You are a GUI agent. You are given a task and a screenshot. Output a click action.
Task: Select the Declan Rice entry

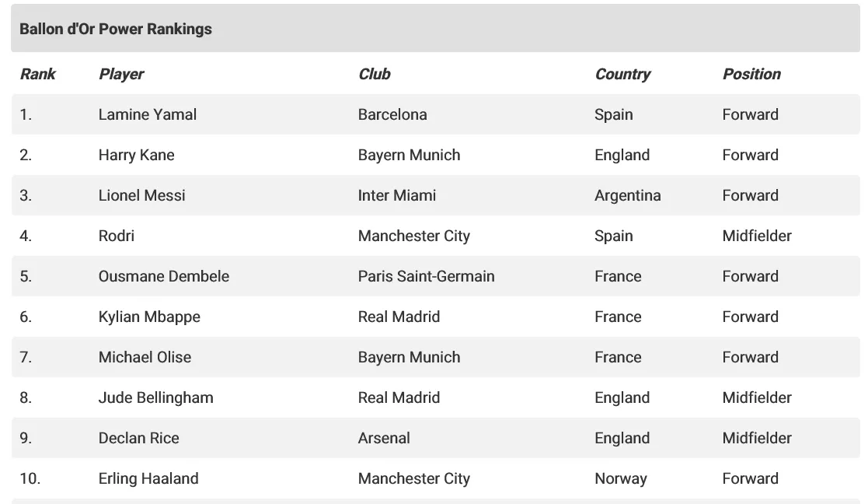coord(139,438)
